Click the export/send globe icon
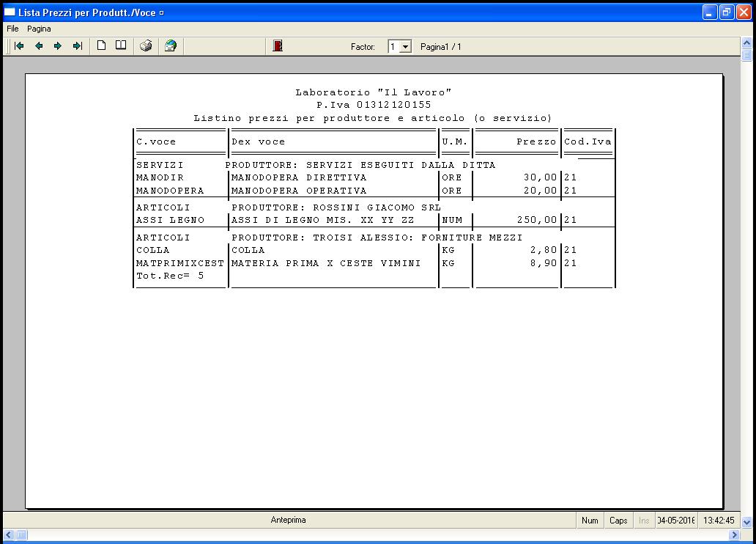The width and height of the screenshot is (756, 544). click(171, 46)
